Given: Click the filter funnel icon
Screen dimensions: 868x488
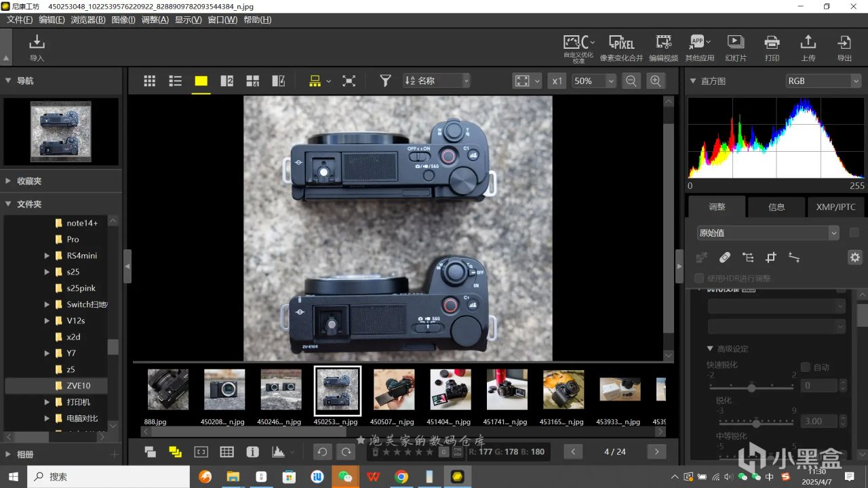Looking at the screenshot, I should (385, 81).
